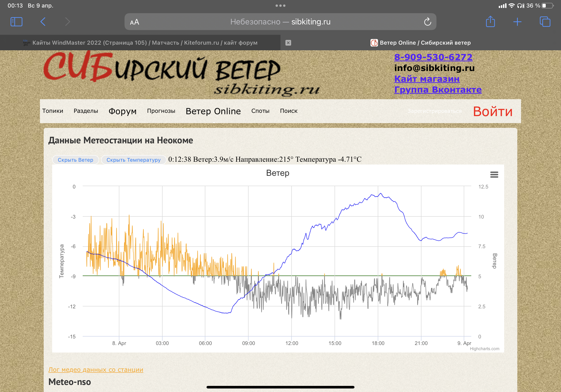Image resolution: width=561 pixels, height=392 pixels.
Task: Open the Highcharts chart context menu
Action: click(494, 174)
